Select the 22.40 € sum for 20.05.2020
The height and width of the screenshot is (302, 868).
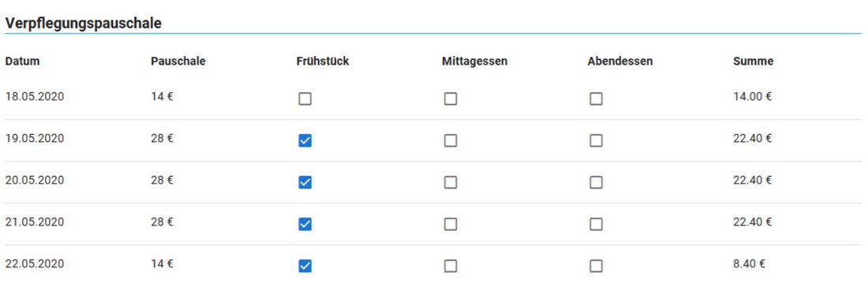click(752, 181)
